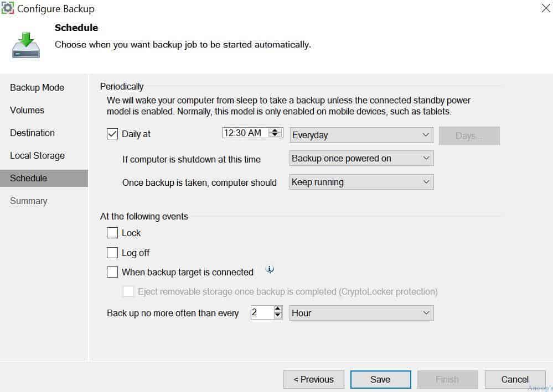Click the info icon beside backup target option

270,270
